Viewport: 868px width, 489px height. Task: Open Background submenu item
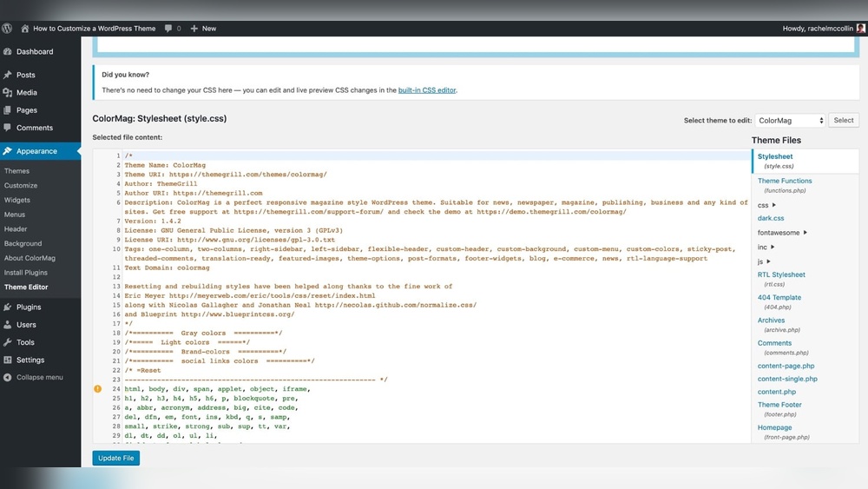[x=23, y=243]
